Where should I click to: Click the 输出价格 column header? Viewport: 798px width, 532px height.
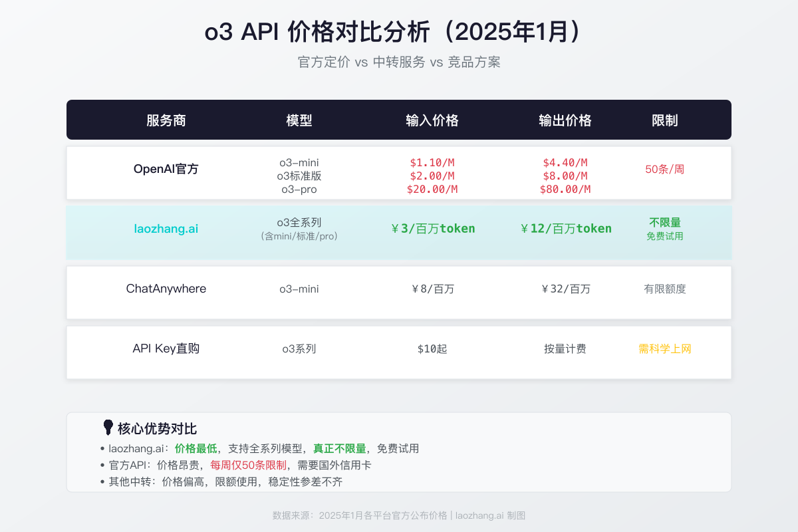tap(565, 120)
